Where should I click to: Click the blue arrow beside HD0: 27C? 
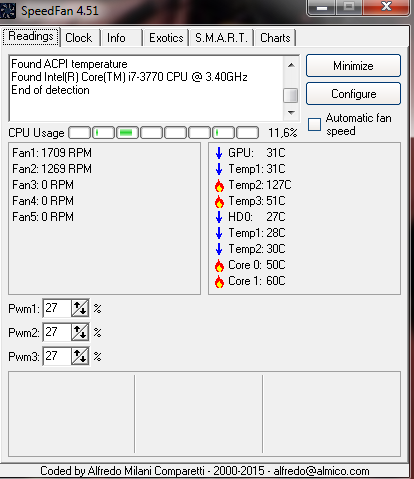219,217
